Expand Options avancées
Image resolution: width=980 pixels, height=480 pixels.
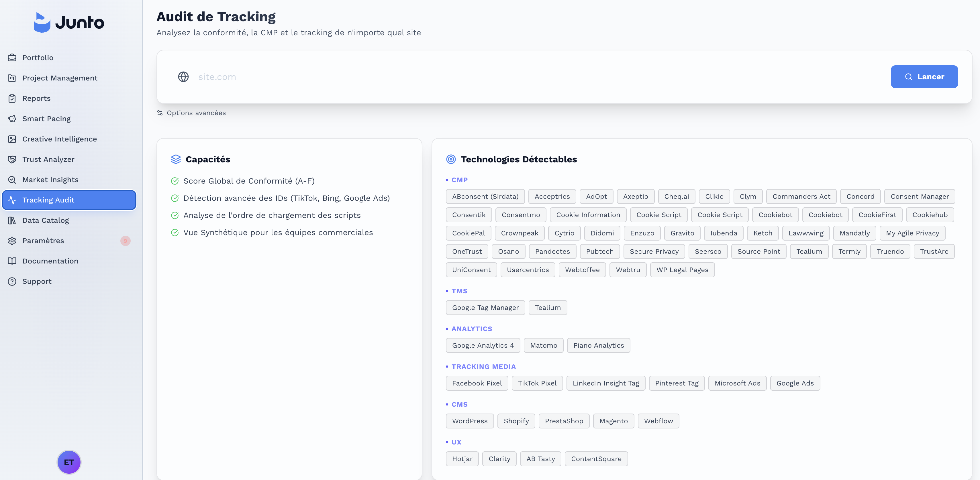(191, 113)
